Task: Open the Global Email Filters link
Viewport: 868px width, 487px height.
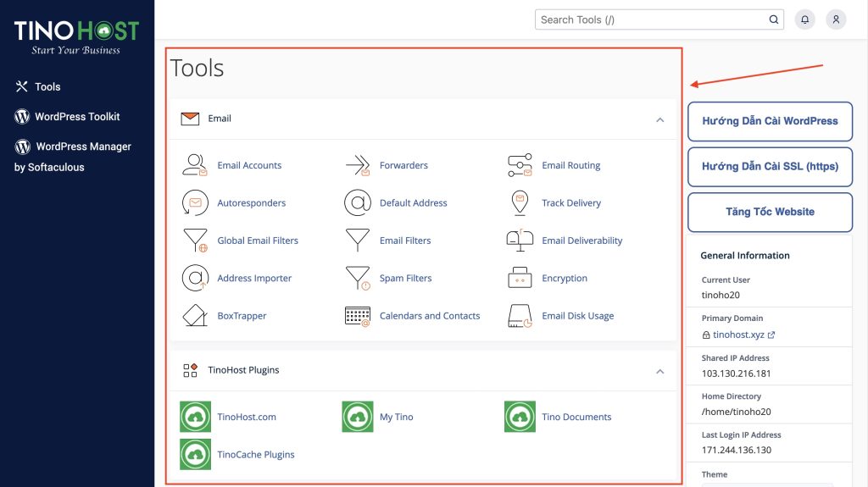Action: pyautogui.click(x=258, y=241)
